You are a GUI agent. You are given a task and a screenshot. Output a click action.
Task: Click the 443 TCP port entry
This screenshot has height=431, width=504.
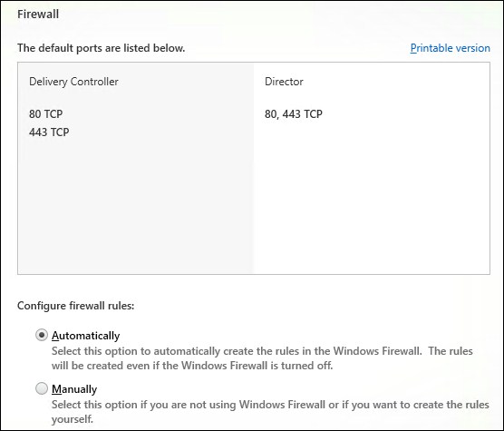tap(49, 132)
